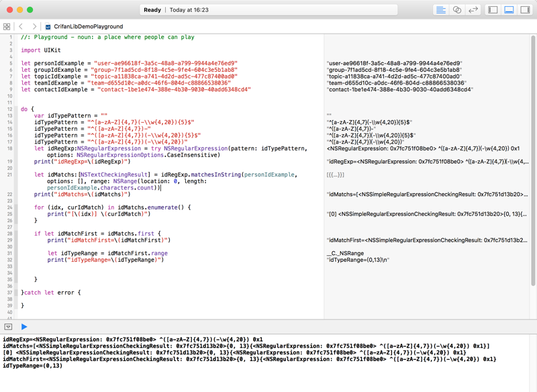537x392 pixels.
Task: Click the vertical scrollbar of results sidebar
Action: (533, 160)
